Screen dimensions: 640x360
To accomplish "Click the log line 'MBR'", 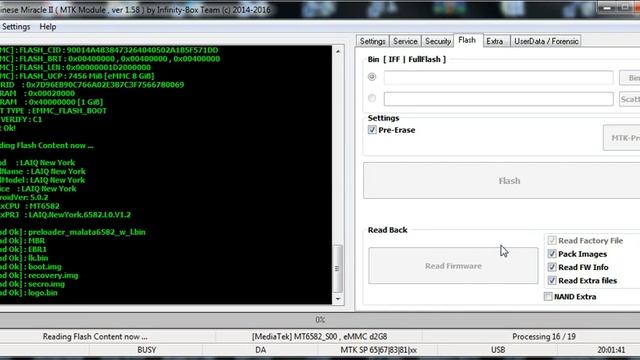I will tap(37, 241).
